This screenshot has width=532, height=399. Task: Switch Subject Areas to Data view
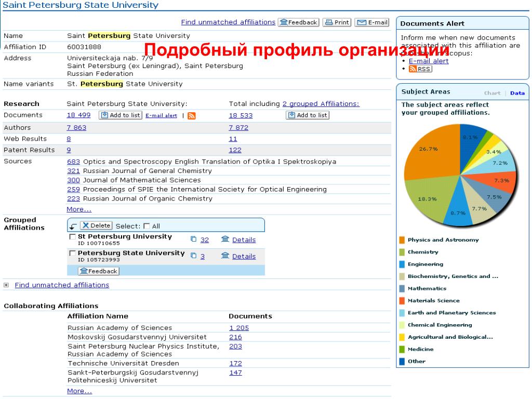(517, 93)
